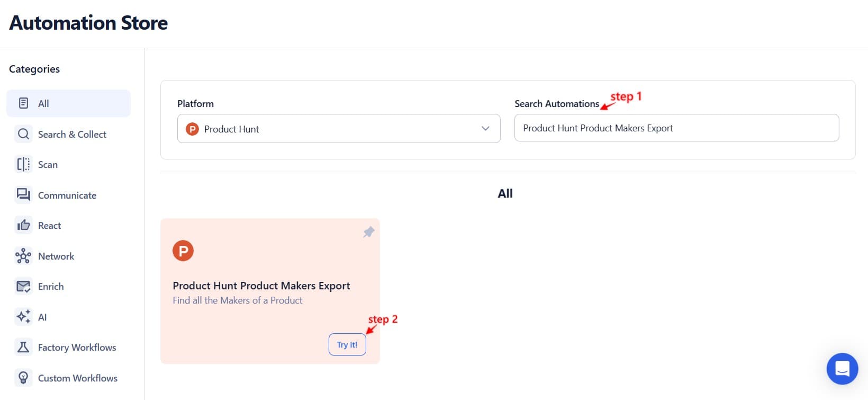The width and height of the screenshot is (868, 400).
Task: Click the React thumbs-up icon
Action: [23, 225]
